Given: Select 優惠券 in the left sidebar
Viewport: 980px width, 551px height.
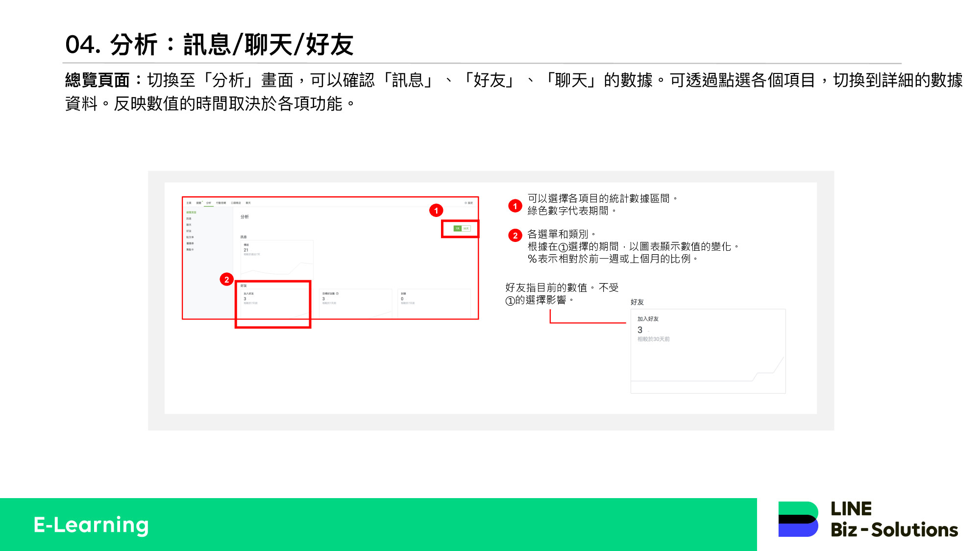Looking at the screenshot, I should pos(190,243).
